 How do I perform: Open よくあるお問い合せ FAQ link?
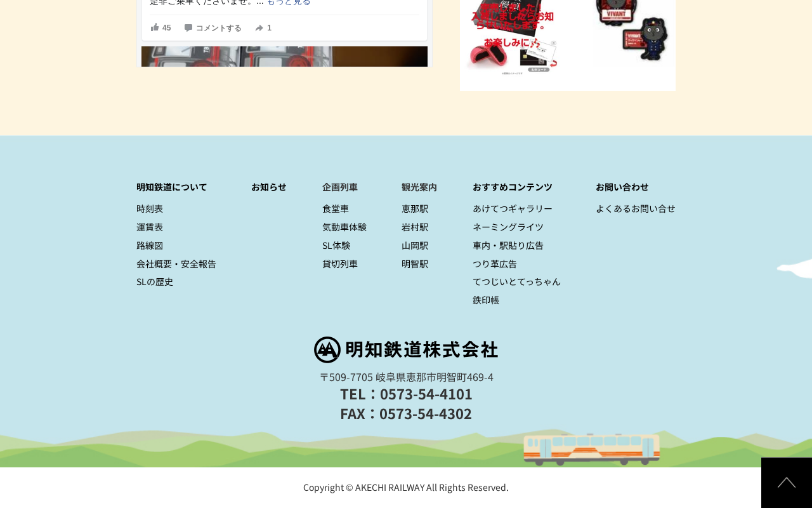point(636,208)
